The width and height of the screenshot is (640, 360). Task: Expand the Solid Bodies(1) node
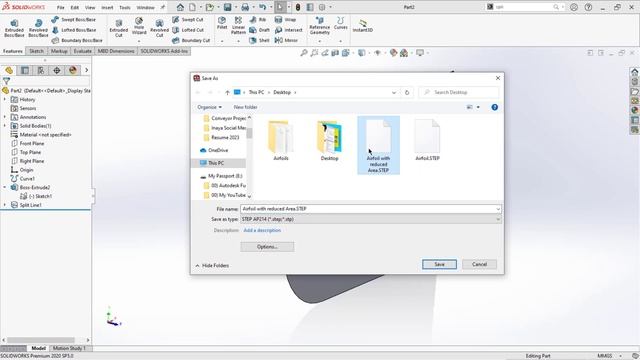point(5,126)
